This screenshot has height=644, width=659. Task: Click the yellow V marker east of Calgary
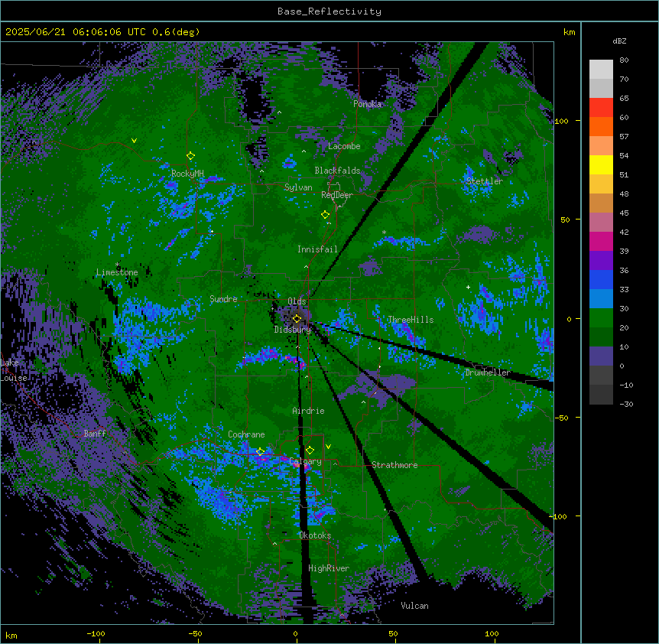click(328, 447)
